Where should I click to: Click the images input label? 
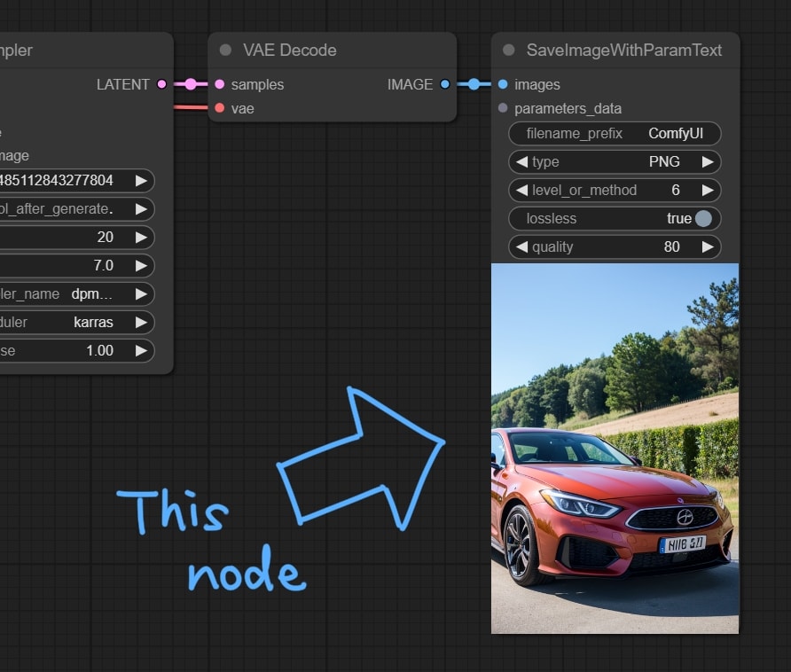coord(537,85)
